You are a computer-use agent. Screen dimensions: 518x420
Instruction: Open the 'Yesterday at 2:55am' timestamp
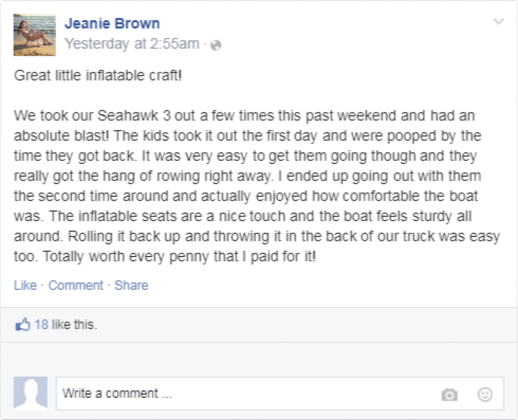[132, 44]
